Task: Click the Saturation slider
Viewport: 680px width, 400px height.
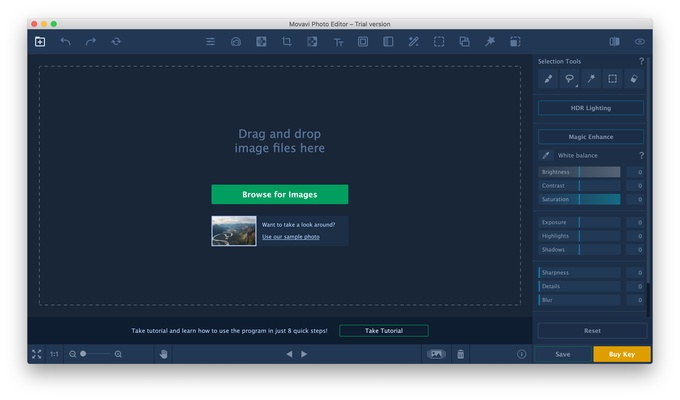Action: [x=579, y=200]
